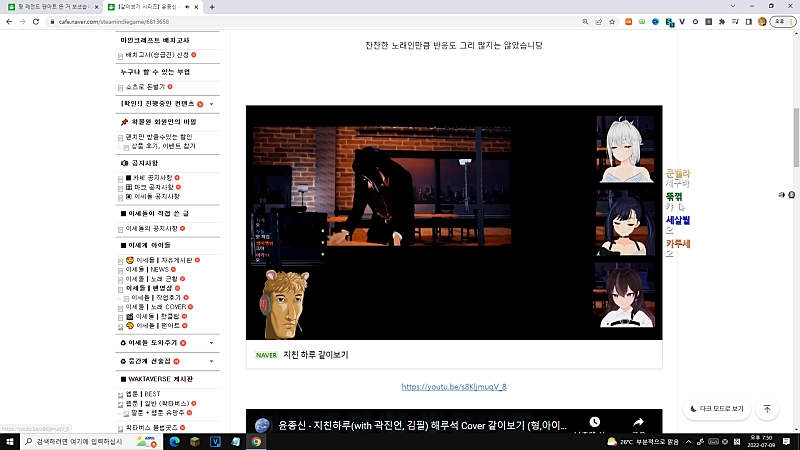Reload the current page

tap(36, 22)
